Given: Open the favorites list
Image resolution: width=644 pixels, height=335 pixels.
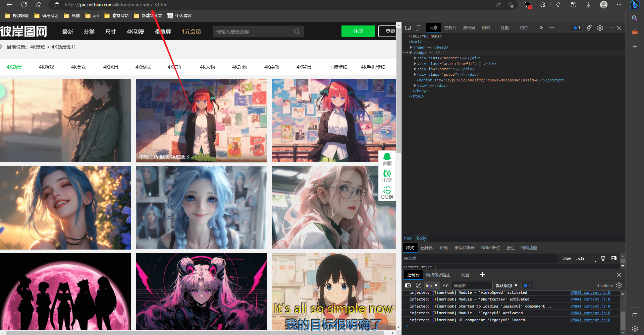Looking at the screenshot, I should click(558, 5).
